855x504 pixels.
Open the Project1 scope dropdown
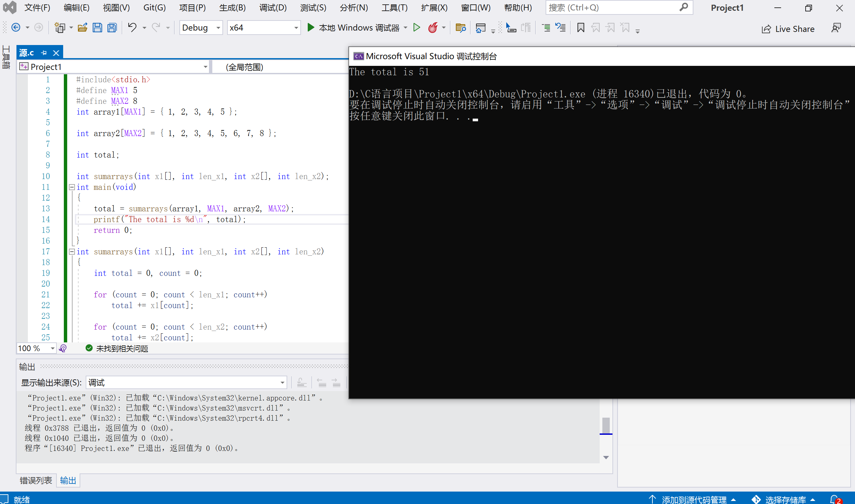pyautogui.click(x=114, y=67)
